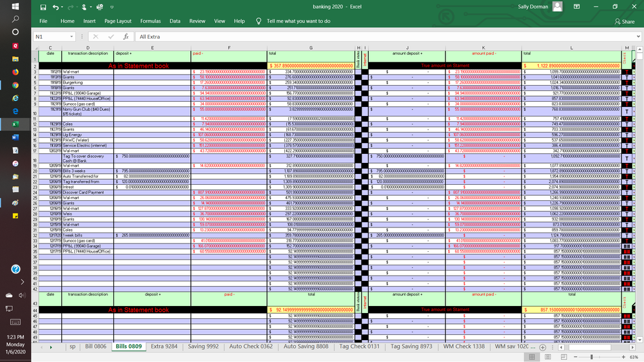Click the Save icon in quick access toolbar
Image resolution: width=644 pixels, height=362 pixels.
click(43, 7)
